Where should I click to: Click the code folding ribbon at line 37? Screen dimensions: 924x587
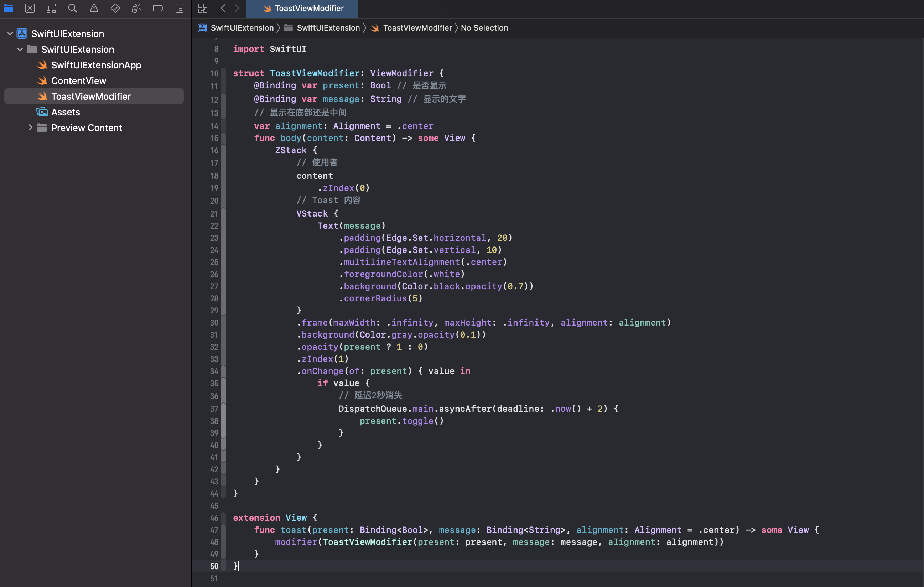(223, 409)
